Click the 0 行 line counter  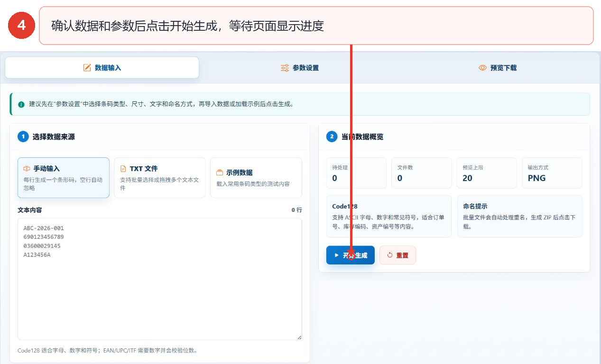tap(296, 210)
